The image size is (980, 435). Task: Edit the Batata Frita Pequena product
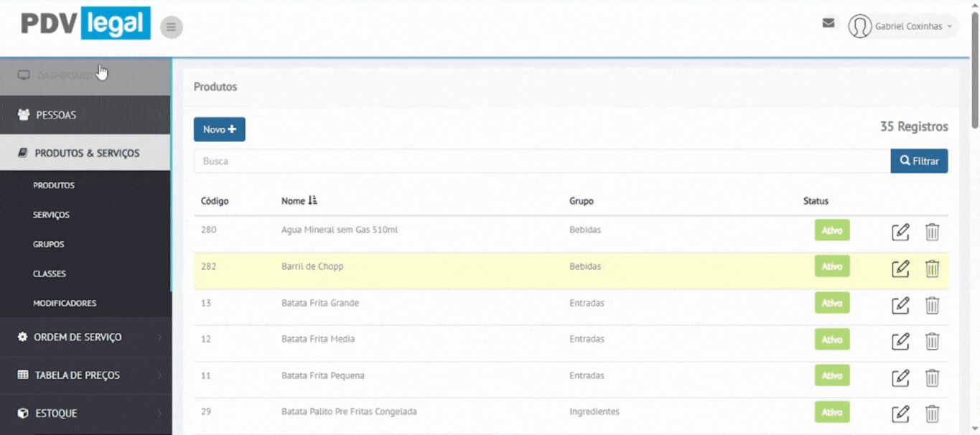[x=900, y=378]
